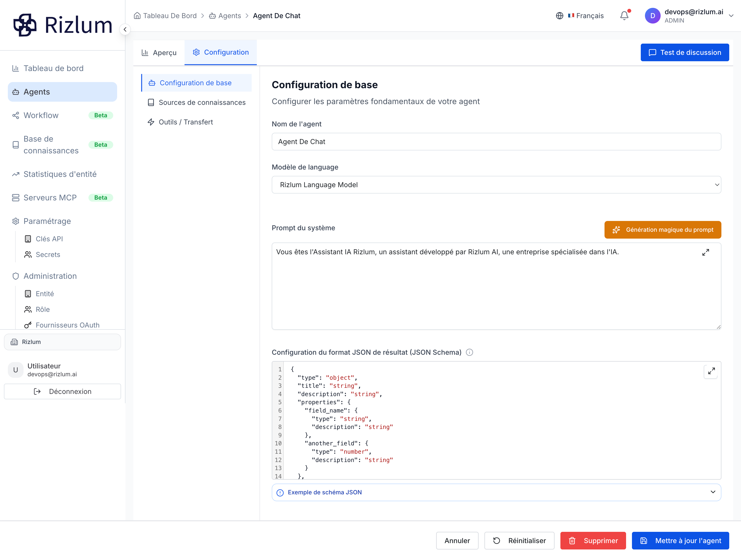Click the Base de connaissances book icon

(x=15, y=145)
